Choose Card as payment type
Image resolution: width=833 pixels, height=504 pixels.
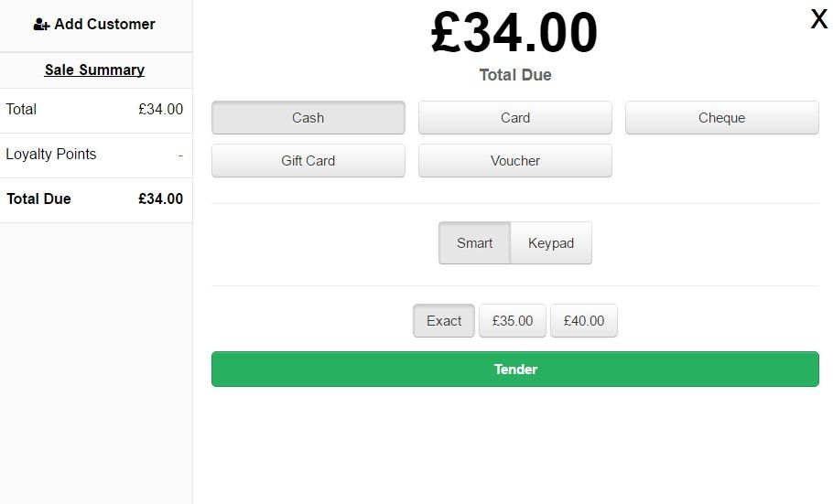pos(515,117)
